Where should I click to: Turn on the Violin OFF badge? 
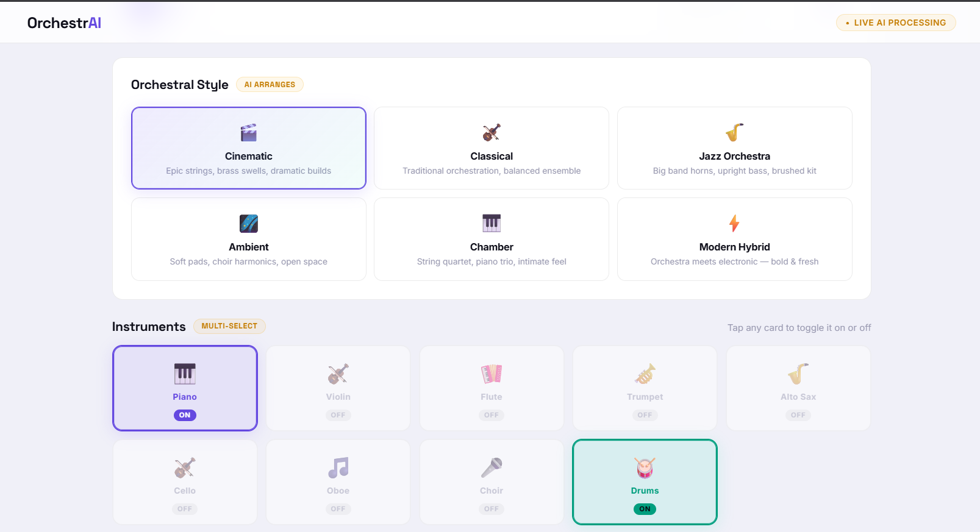coord(338,415)
